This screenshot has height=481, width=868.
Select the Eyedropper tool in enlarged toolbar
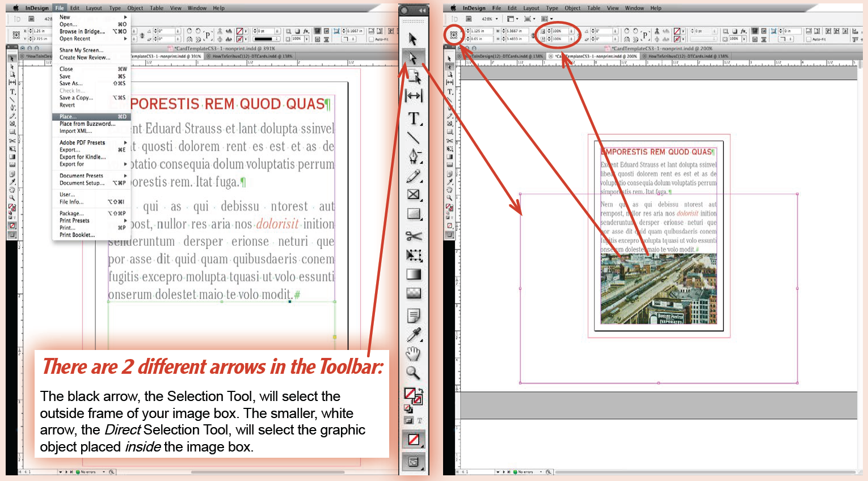[x=414, y=335]
